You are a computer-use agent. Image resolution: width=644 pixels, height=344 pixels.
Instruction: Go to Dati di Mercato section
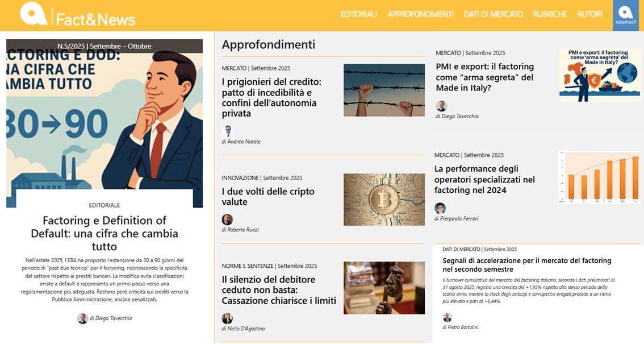point(493,14)
